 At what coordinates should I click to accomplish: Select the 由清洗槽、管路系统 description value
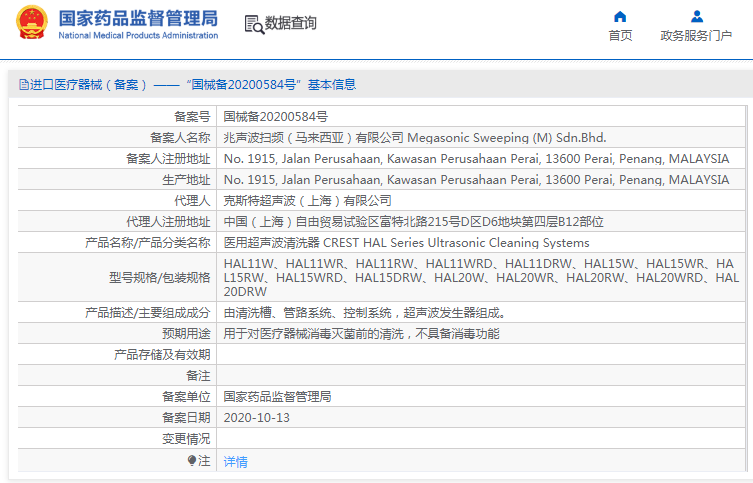[x=364, y=313]
